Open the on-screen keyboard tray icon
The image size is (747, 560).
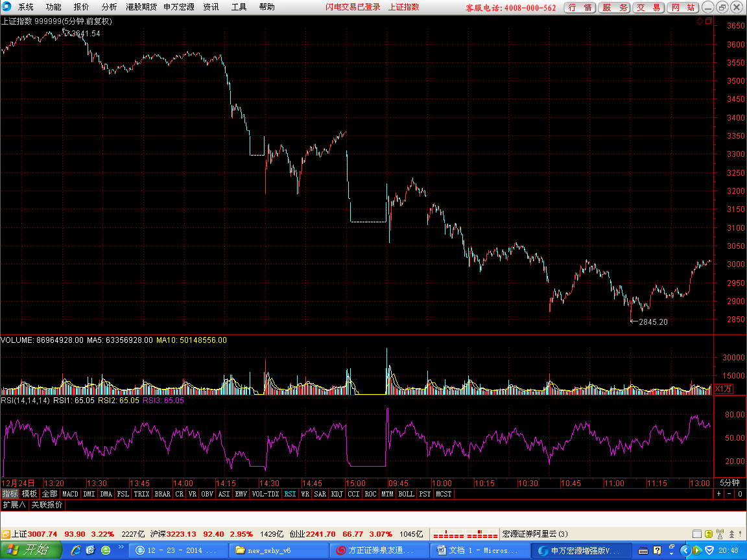tap(643, 551)
